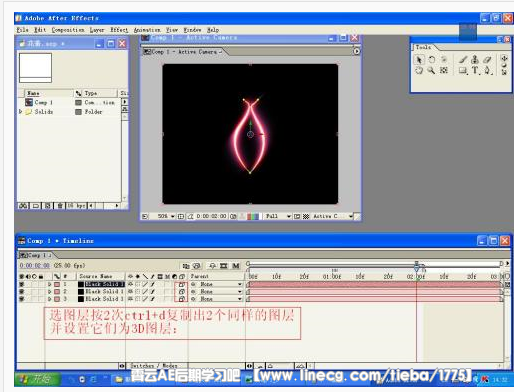The width and height of the screenshot is (514, 392).
Task: Toggle quality switch for layer 2
Action: [145, 292]
